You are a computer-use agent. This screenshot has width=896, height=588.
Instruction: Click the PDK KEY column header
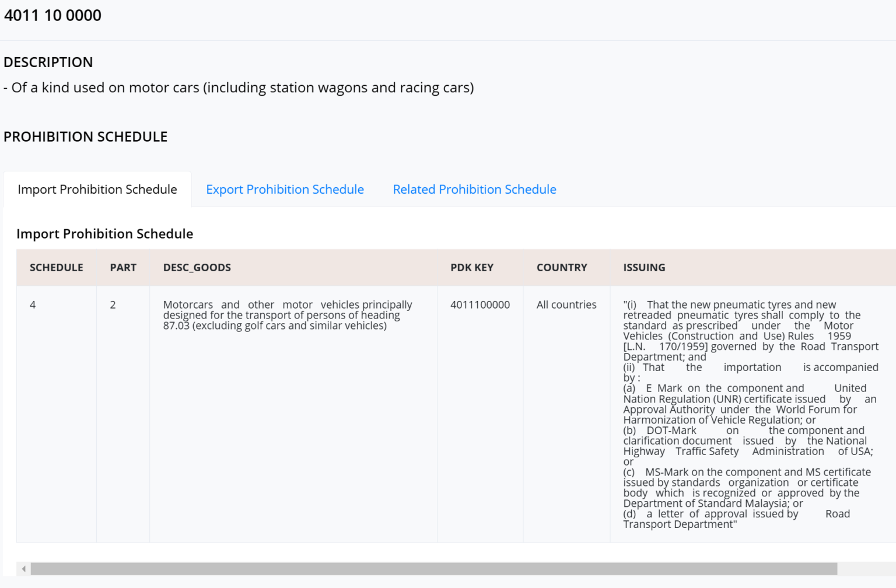click(472, 268)
